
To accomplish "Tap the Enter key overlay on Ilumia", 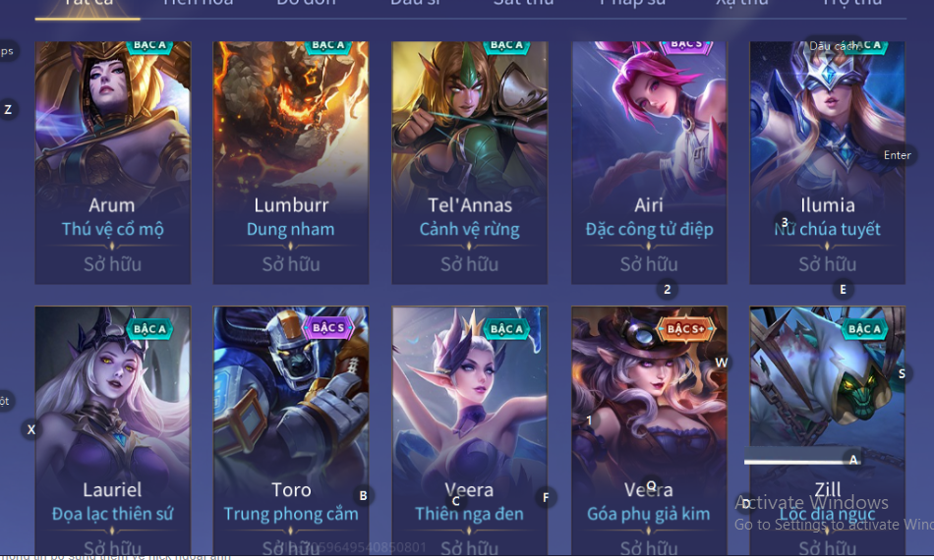I will [897, 155].
